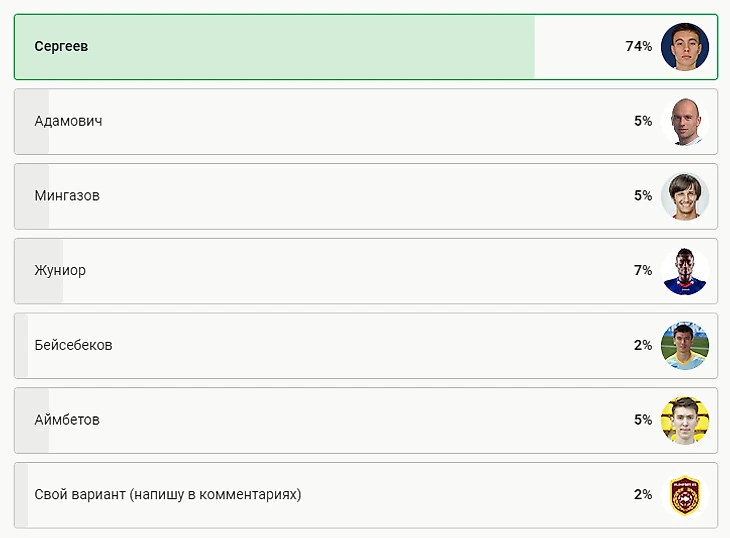Click Аймбетов's 5% result value
The height and width of the screenshot is (538, 730).
point(642,420)
